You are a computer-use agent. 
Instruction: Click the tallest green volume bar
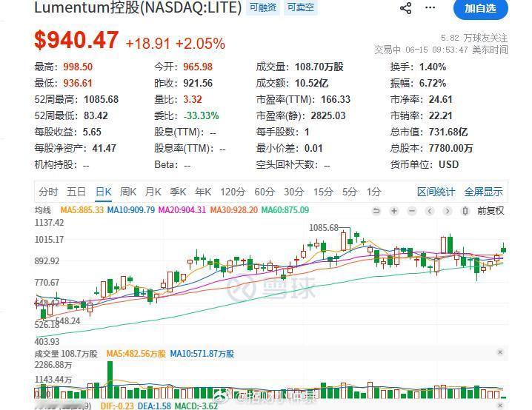click(110, 380)
